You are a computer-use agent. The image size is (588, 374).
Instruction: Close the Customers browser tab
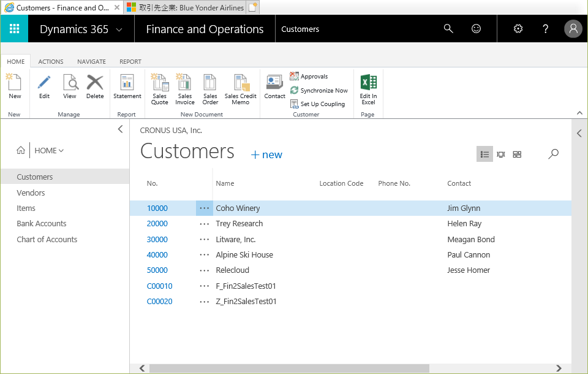pos(117,7)
